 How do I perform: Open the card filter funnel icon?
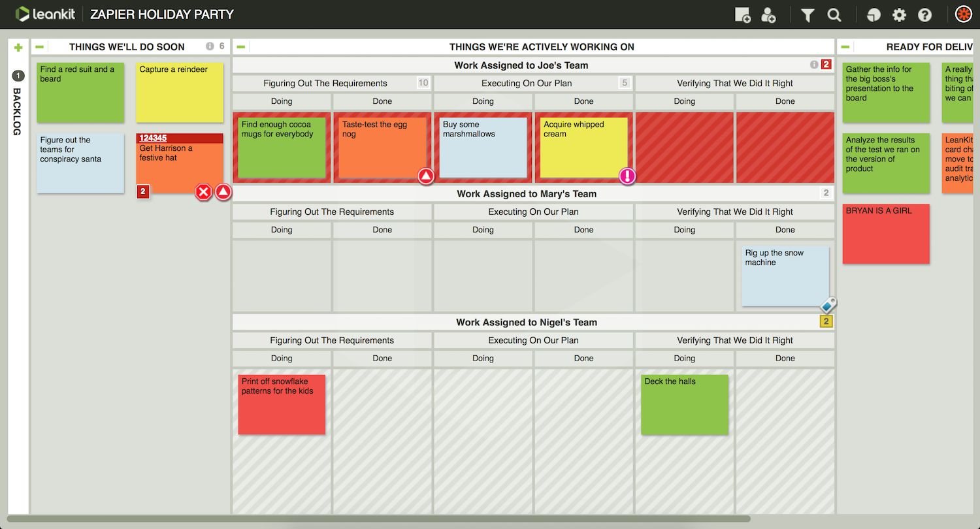click(808, 15)
